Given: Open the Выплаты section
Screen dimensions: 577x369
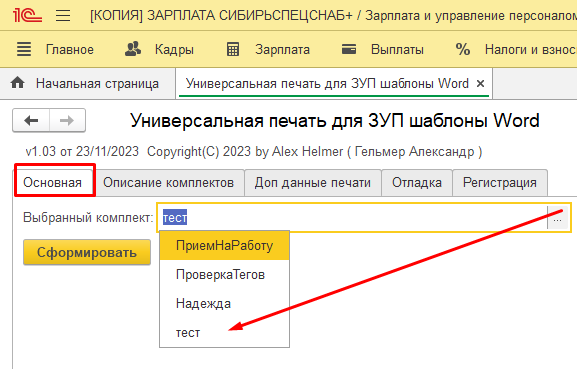Looking at the screenshot, I should [397, 49].
